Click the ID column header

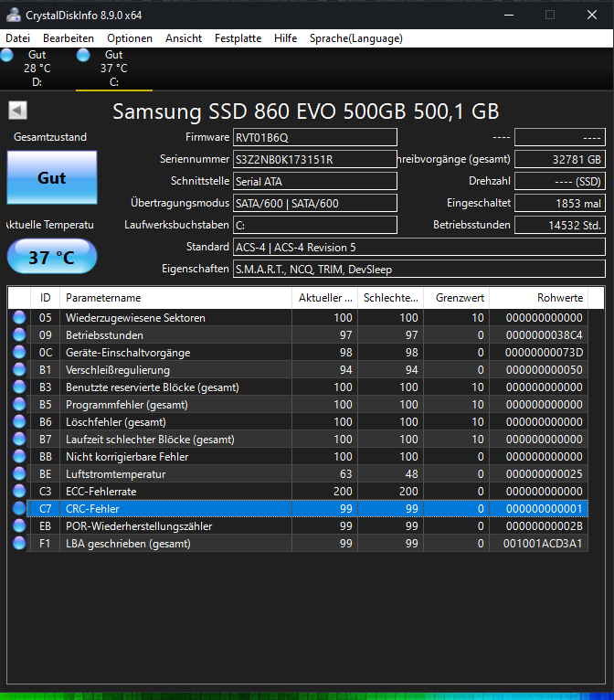click(x=45, y=298)
